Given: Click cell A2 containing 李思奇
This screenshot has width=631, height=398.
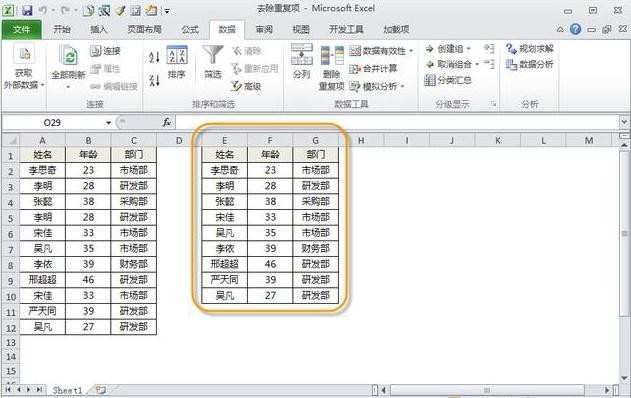Looking at the screenshot, I should point(43,170).
